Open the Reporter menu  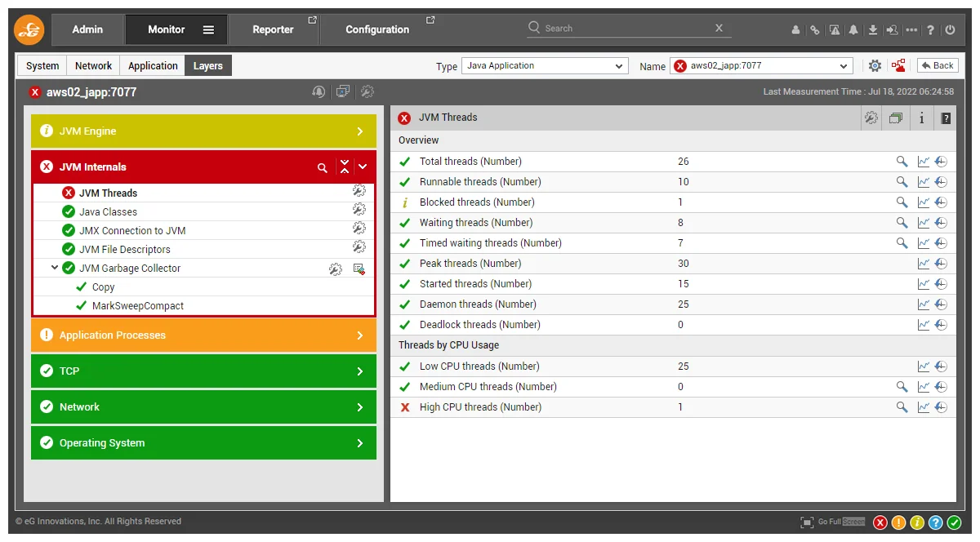click(274, 29)
